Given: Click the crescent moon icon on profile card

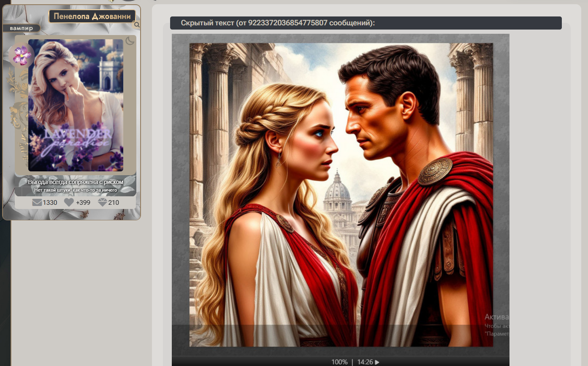Looking at the screenshot, I should pos(130,41).
